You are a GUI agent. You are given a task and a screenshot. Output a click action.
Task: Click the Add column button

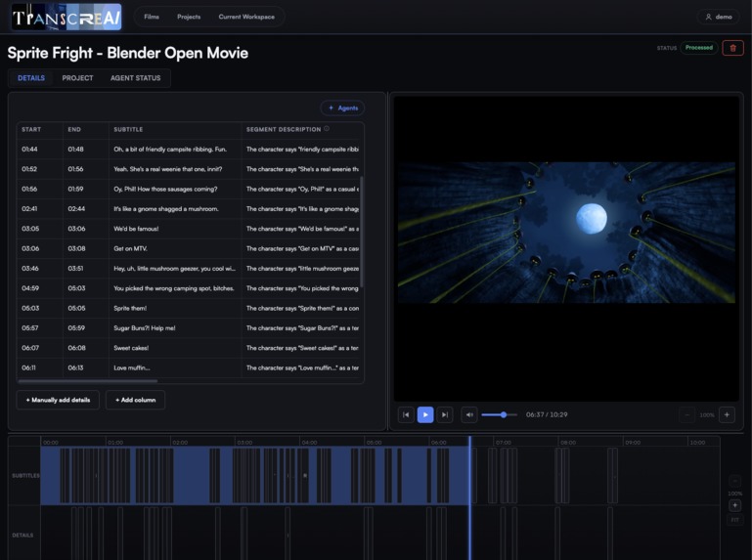click(x=135, y=400)
